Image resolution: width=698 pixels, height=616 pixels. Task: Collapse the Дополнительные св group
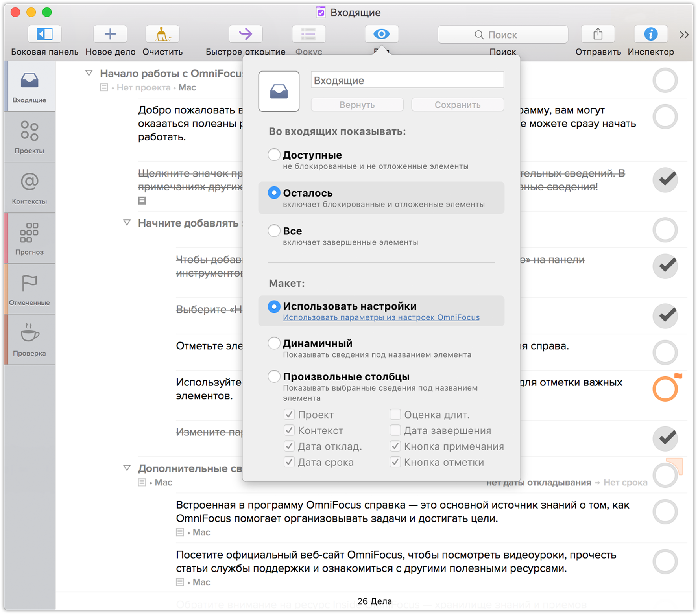tap(127, 468)
